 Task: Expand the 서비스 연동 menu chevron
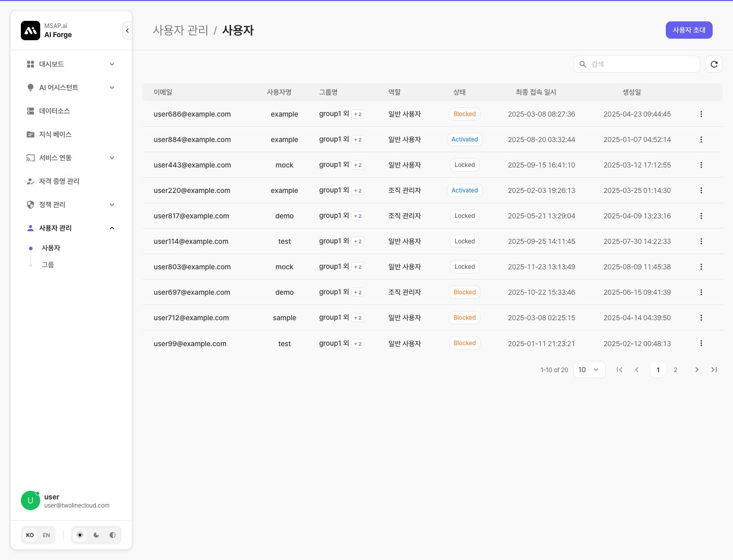(112, 158)
